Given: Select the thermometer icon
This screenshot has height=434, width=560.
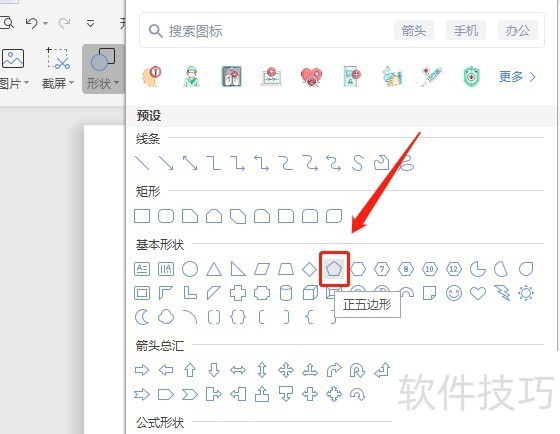Looking at the screenshot, I should (x=431, y=76).
